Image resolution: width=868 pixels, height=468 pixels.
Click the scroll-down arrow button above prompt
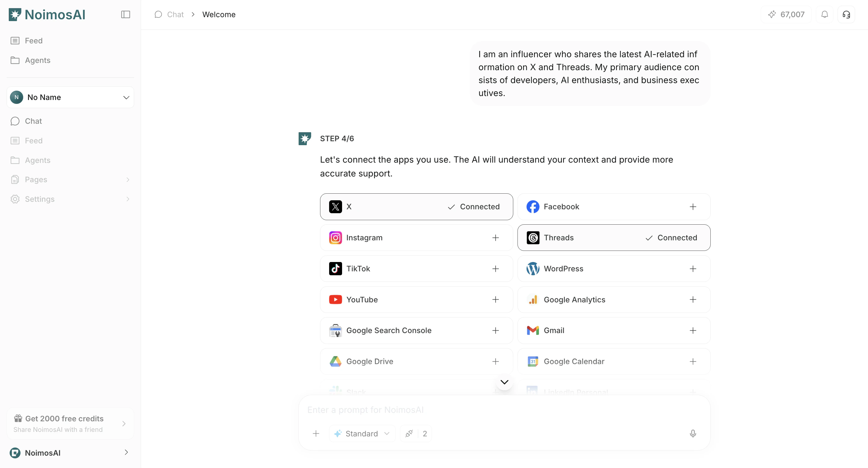click(505, 382)
